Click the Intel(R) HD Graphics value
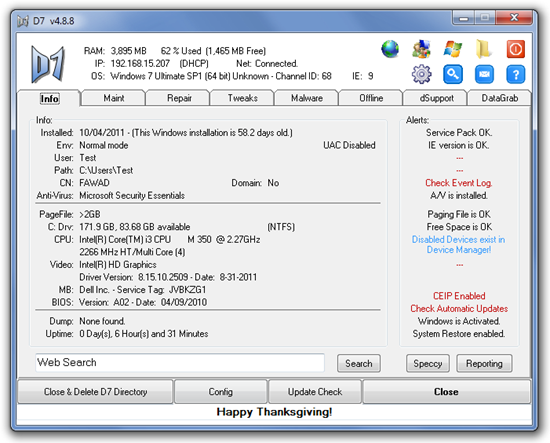Image resolution: width=550 pixels, height=443 pixels. click(x=118, y=264)
